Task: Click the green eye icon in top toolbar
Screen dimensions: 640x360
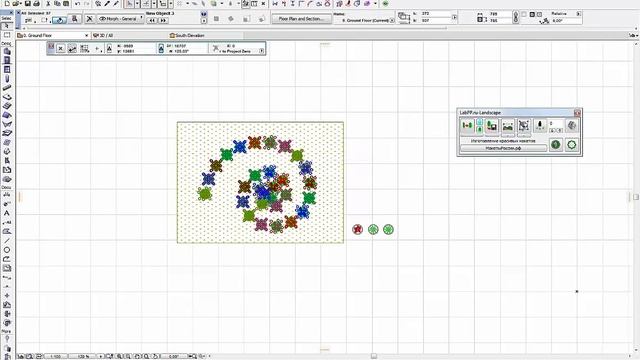Action: 385,4
